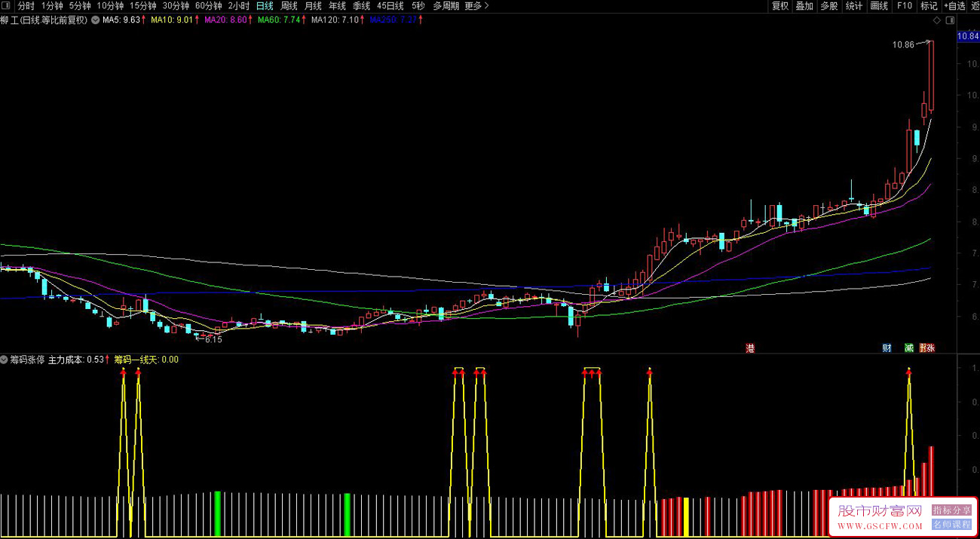
Task: Select the 年线 yearly period
Action: point(337,6)
